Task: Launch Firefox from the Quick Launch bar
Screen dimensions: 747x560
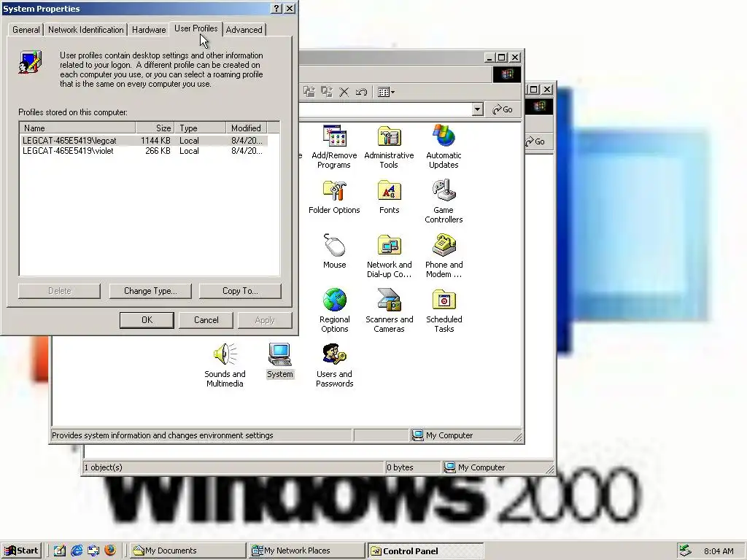Action: 110,551
